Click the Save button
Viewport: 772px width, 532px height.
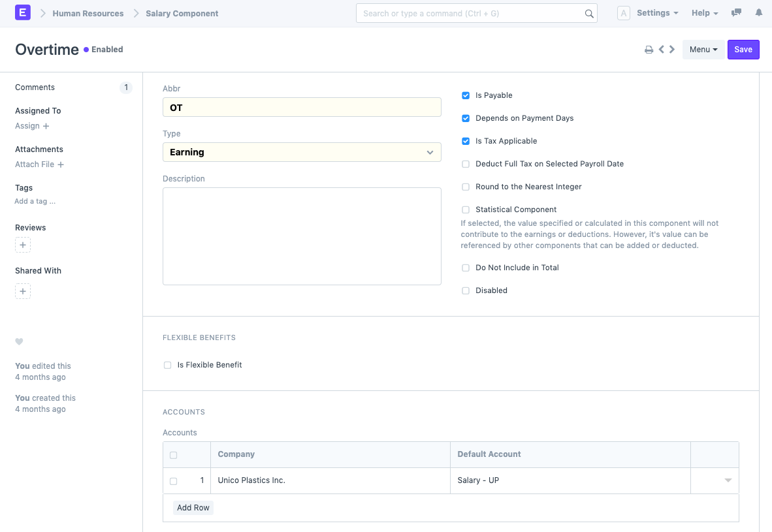743,50
